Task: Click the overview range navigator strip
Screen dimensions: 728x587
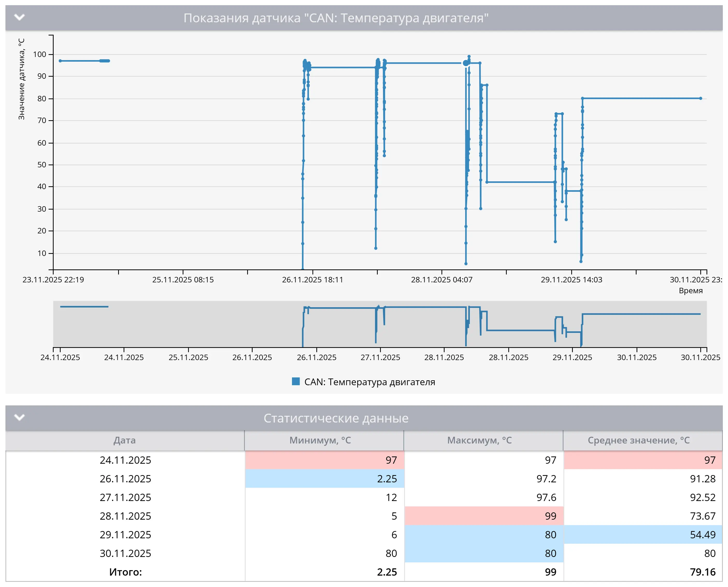Action: tap(379, 324)
